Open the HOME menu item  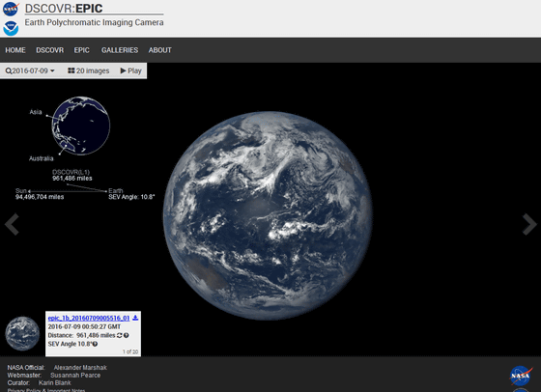[15, 50]
